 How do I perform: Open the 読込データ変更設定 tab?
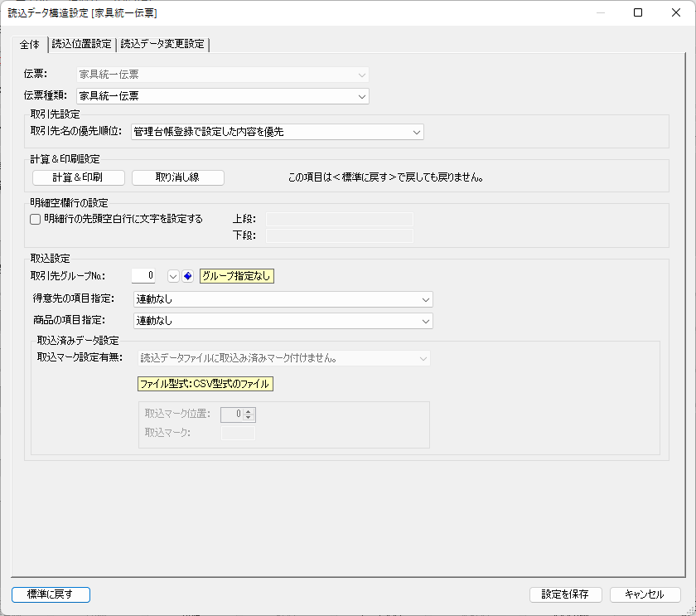pyautogui.click(x=162, y=44)
